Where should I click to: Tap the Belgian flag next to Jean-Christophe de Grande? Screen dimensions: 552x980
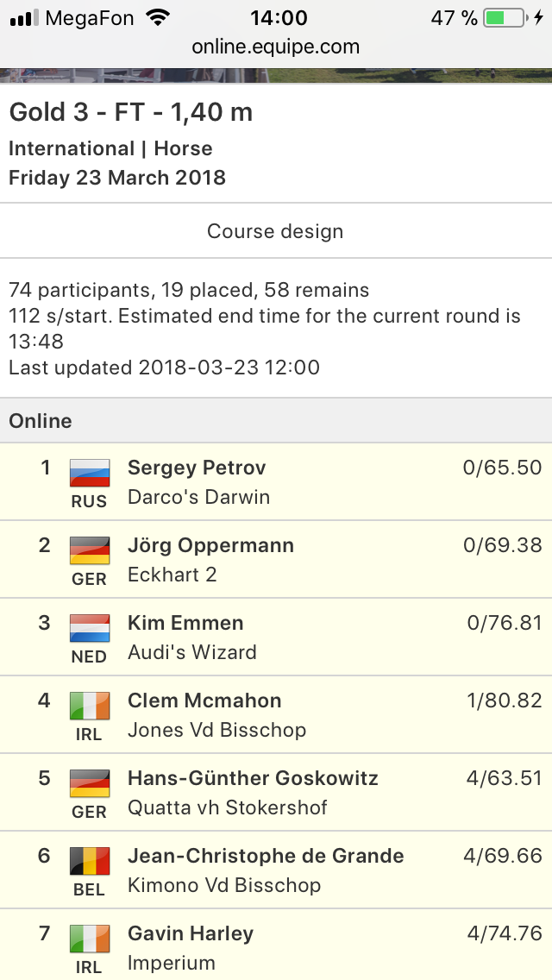(90, 861)
